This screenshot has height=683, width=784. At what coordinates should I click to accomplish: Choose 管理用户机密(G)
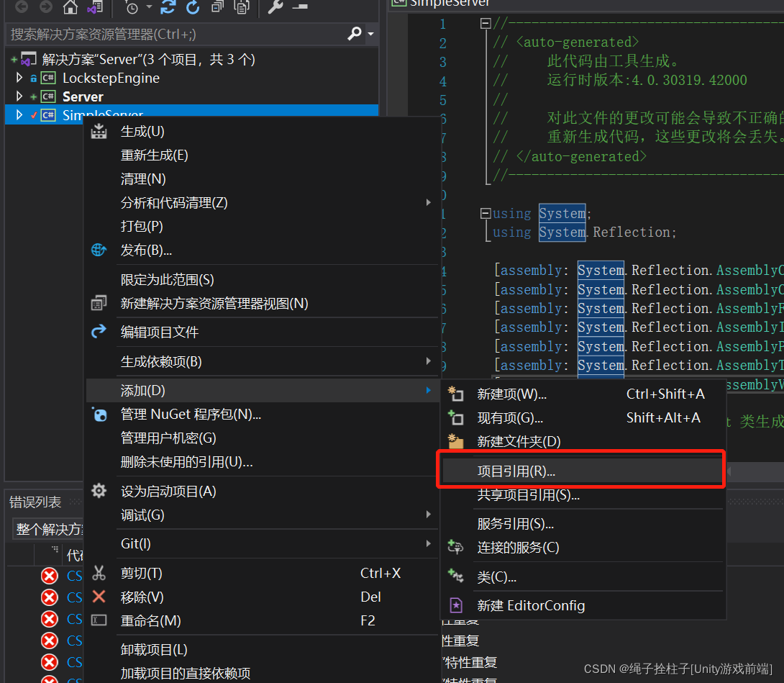coord(168,438)
